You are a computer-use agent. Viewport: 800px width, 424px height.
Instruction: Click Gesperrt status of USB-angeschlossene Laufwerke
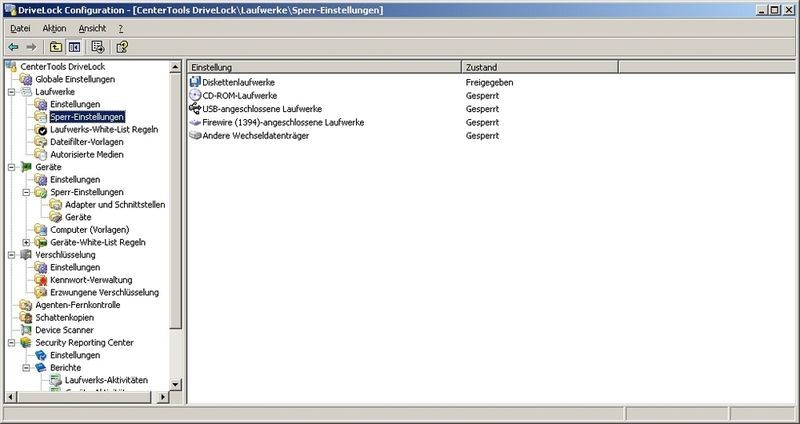pyautogui.click(x=482, y=109)
